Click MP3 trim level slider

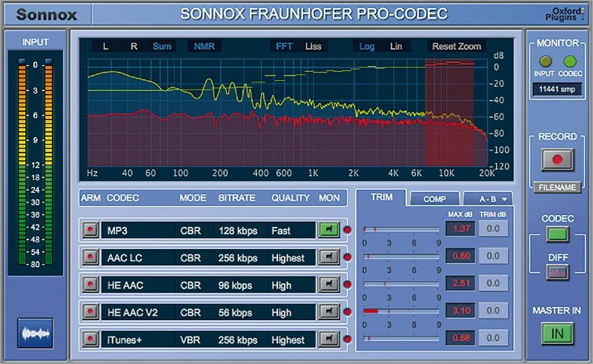pos(401,229)
